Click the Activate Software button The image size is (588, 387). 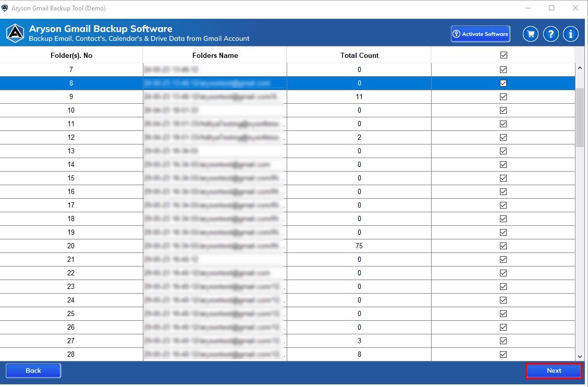tap(481, 34)
